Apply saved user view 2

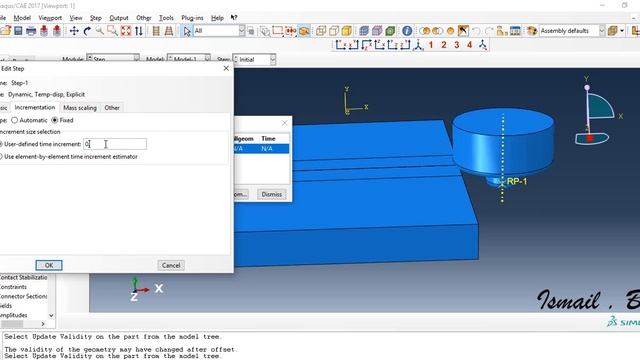pyautogui.click(x=444, y=45)
